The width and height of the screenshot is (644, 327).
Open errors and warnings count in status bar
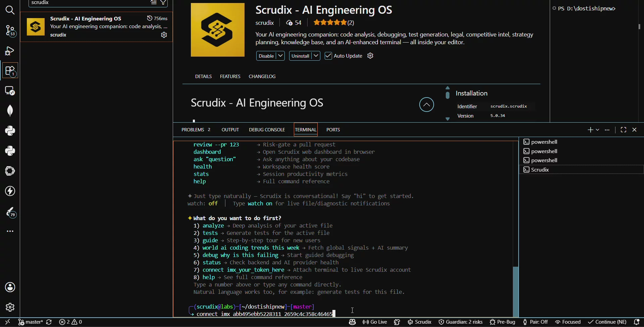pos(71,322)
